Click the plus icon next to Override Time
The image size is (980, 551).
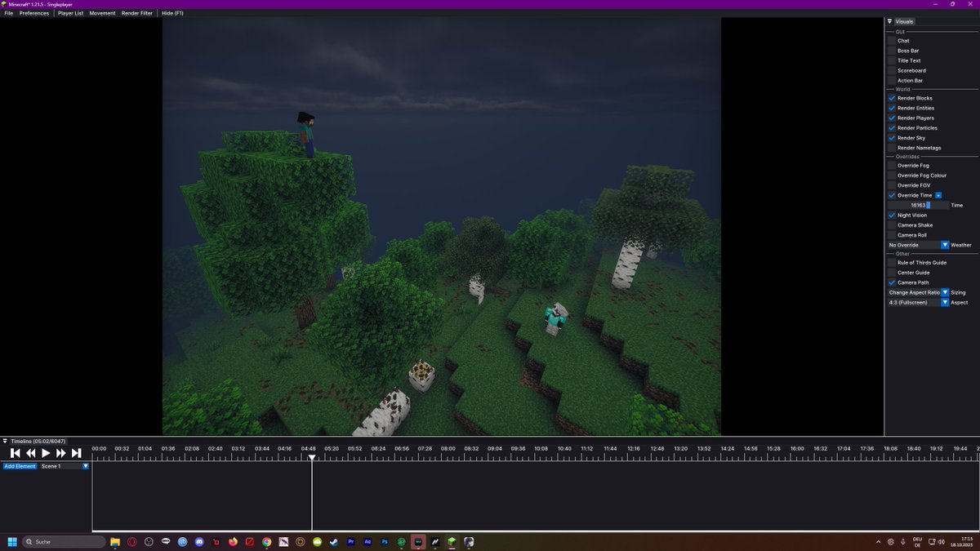click(938, 195)
